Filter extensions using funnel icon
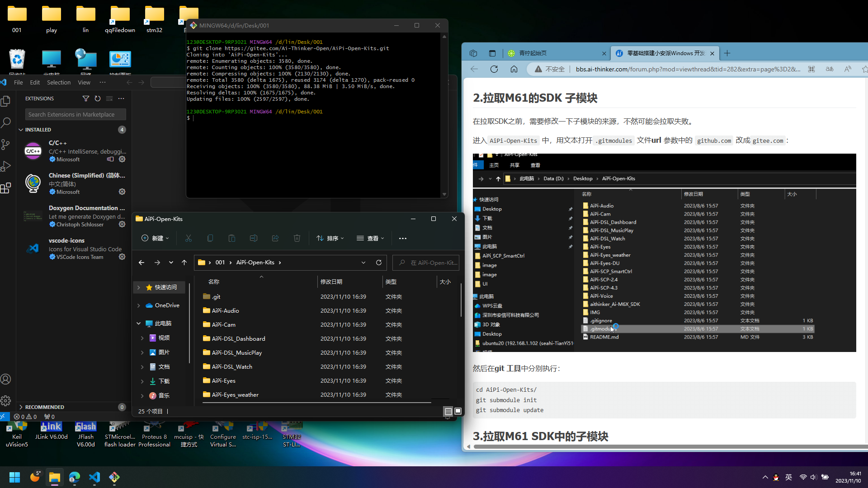This screenshot has width=868, height=488. point(86,99)
